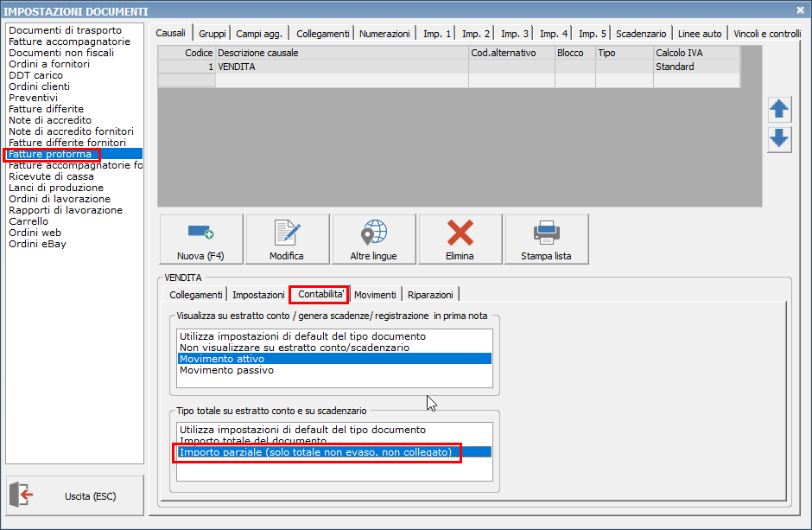Open the Linee auto tab

tap(700, 34)
